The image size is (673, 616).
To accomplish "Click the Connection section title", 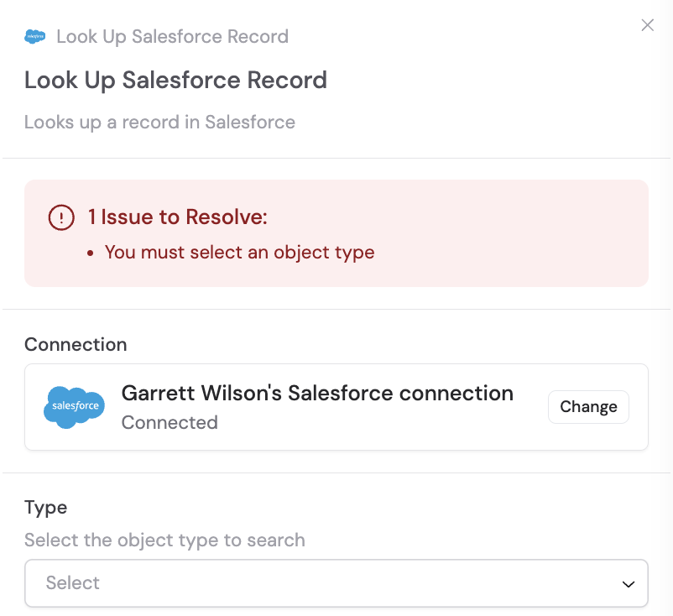I will coord(76,344).
